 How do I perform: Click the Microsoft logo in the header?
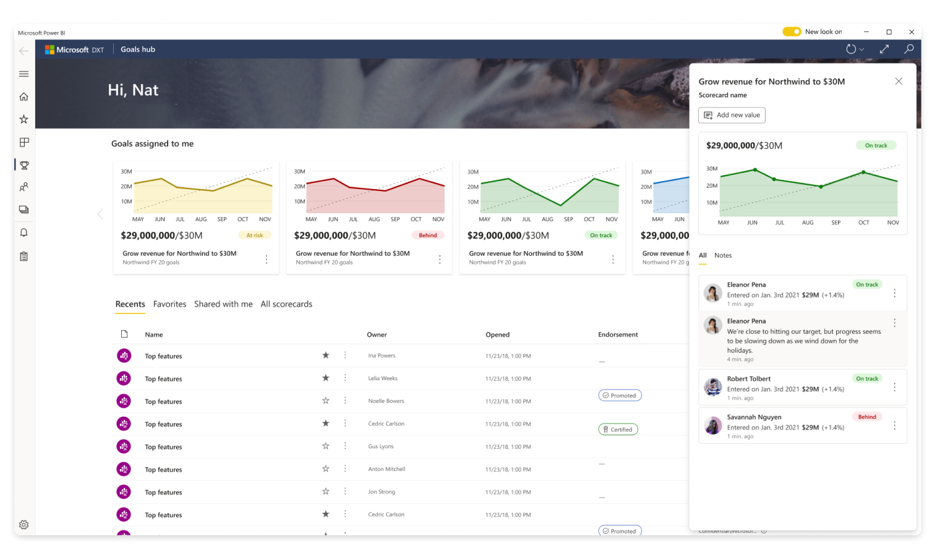(x=49, y=49)
